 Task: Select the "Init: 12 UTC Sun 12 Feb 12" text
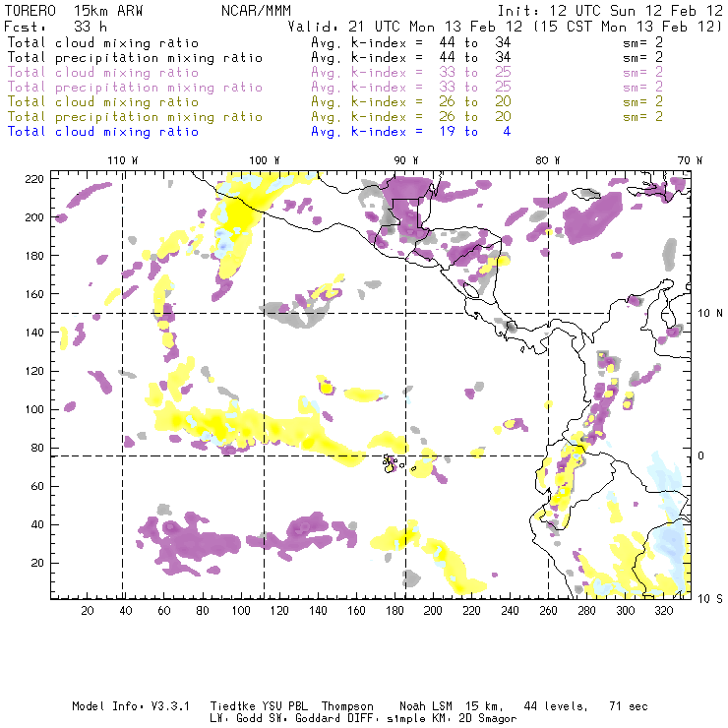point(610,11)
